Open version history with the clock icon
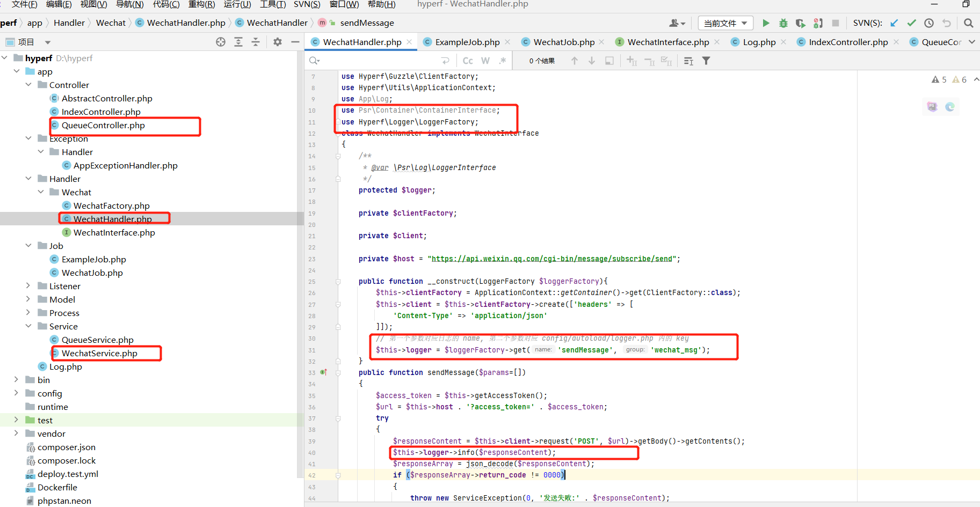Image resolution: width=980 pixels, height=507 pixels. pos(929,23)
